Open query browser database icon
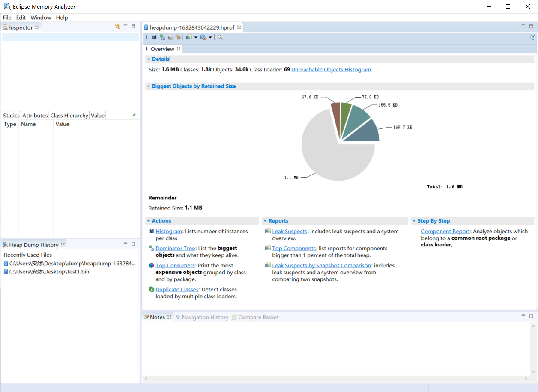This screenshot has height=392, width=538. point(203,37)
